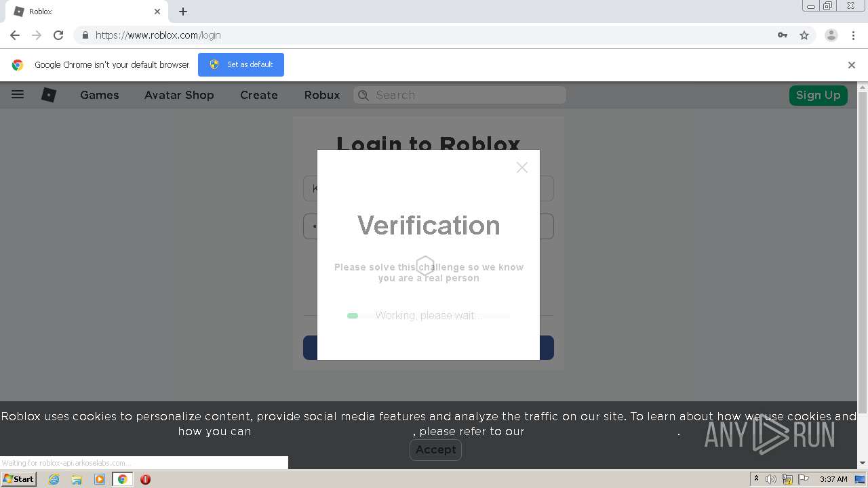Screen dimensions: 868x488
Task: Set Chrome as default browser
Action: point(241,64)
